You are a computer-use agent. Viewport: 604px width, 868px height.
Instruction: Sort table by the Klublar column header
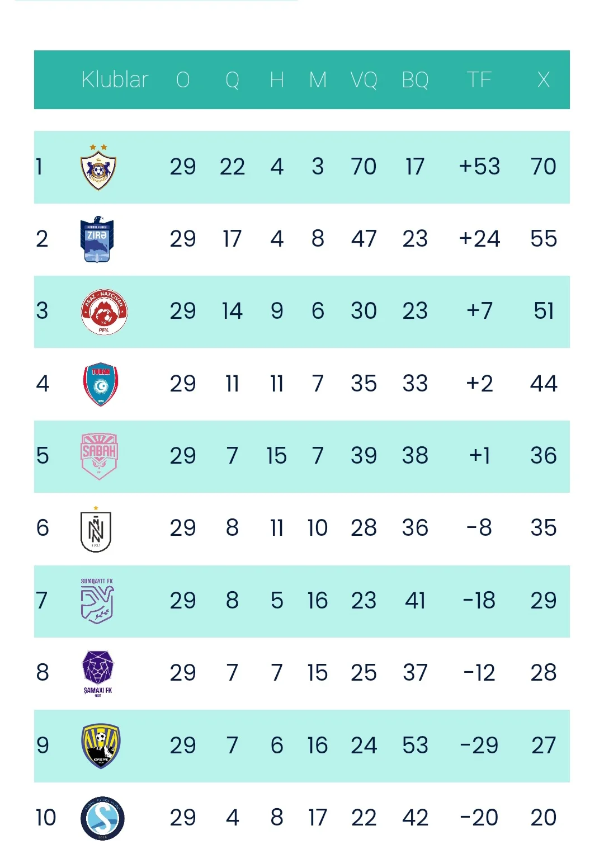(115, 79)
